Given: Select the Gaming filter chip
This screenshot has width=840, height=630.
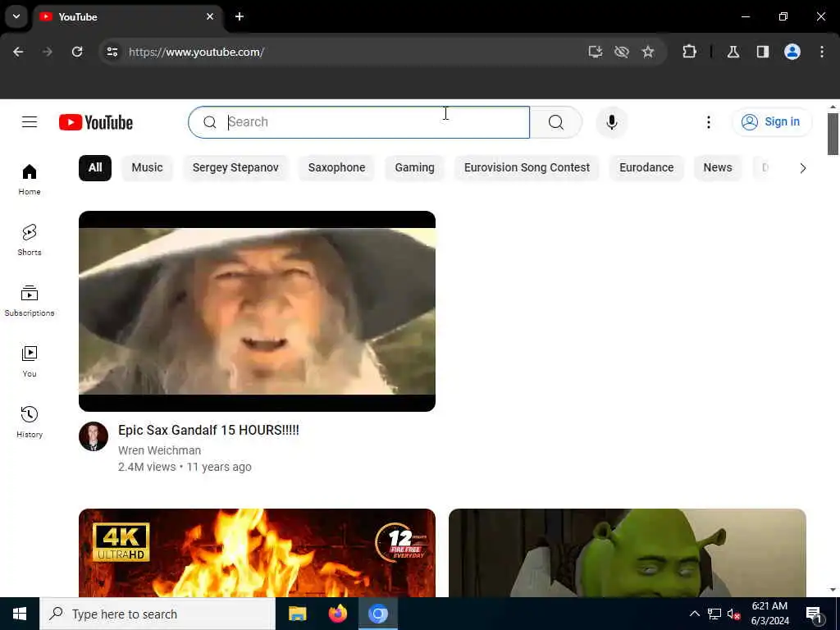Looking at the screenshot, I should click(414, 167).
